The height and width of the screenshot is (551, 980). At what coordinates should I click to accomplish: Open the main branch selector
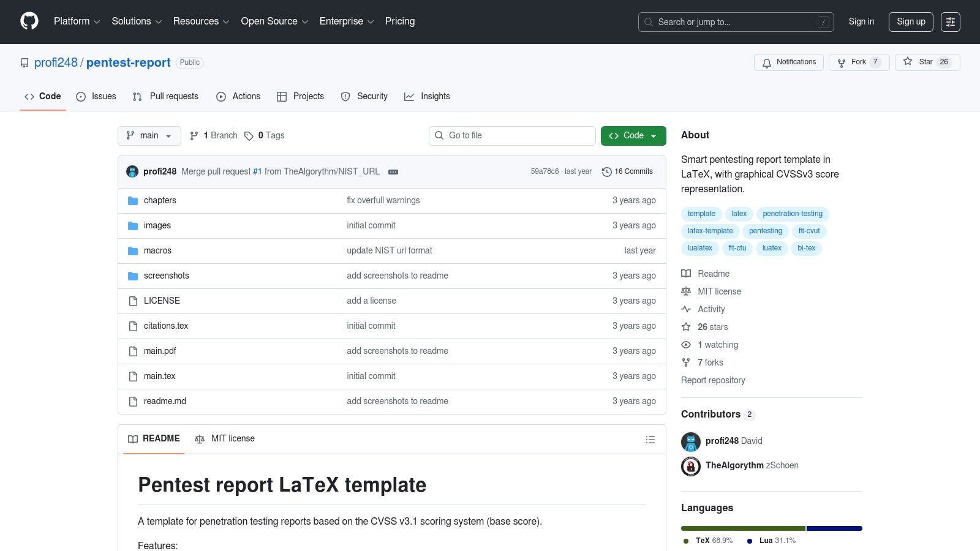pyautogui.click(x=149, y=136)
